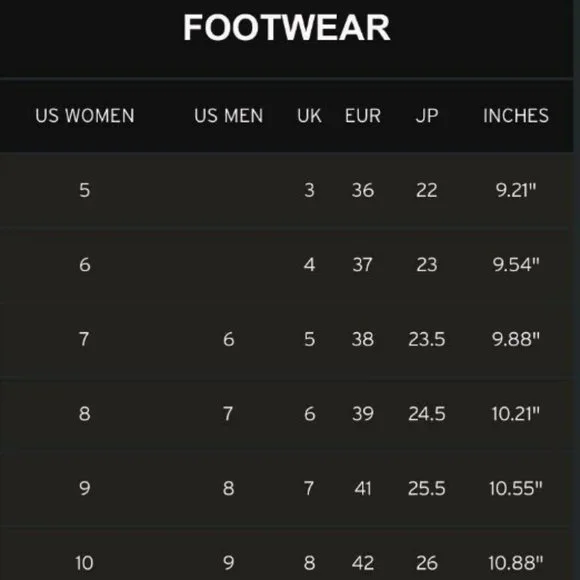This screenshot has height=580, width=580.
Task: Click the 9.54" inches value
Action: pos(516,265)
